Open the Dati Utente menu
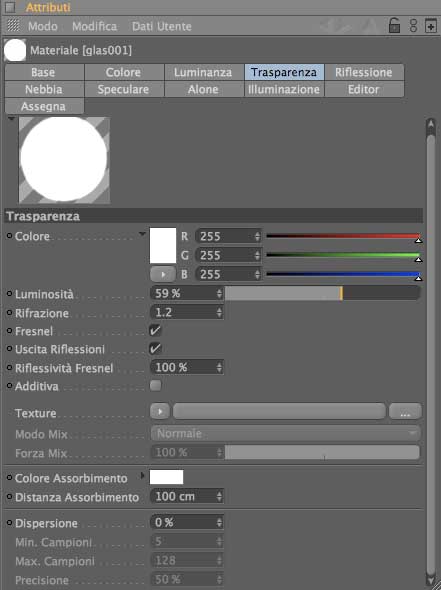The image size is (441, 590). click(x=161, y=26)
